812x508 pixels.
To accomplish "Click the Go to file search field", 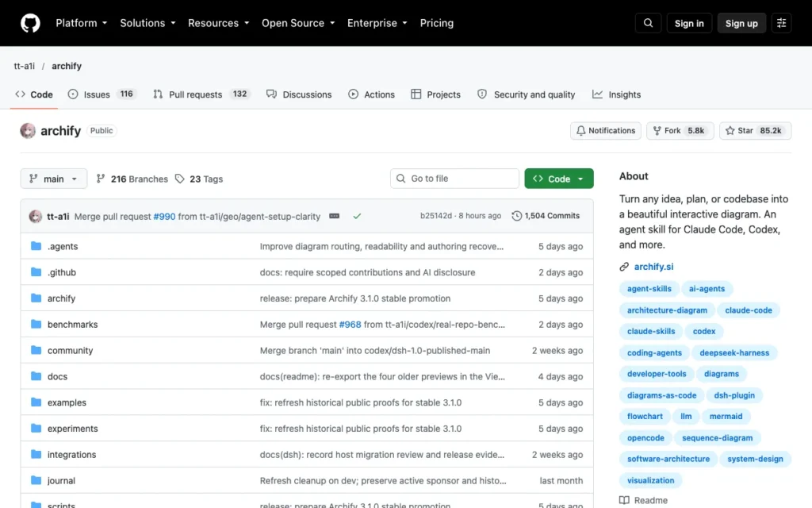I will pyautogui.click(x=454, y=179).
